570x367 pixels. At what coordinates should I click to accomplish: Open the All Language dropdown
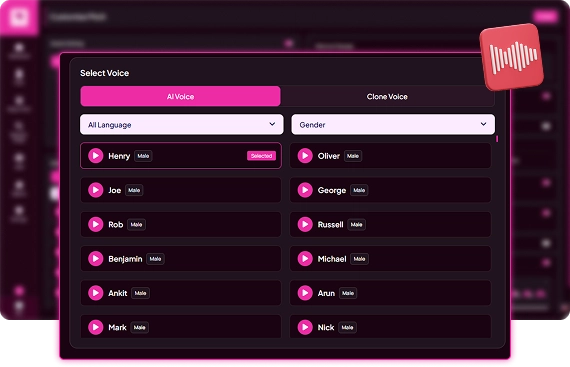(x=181, y=125)
